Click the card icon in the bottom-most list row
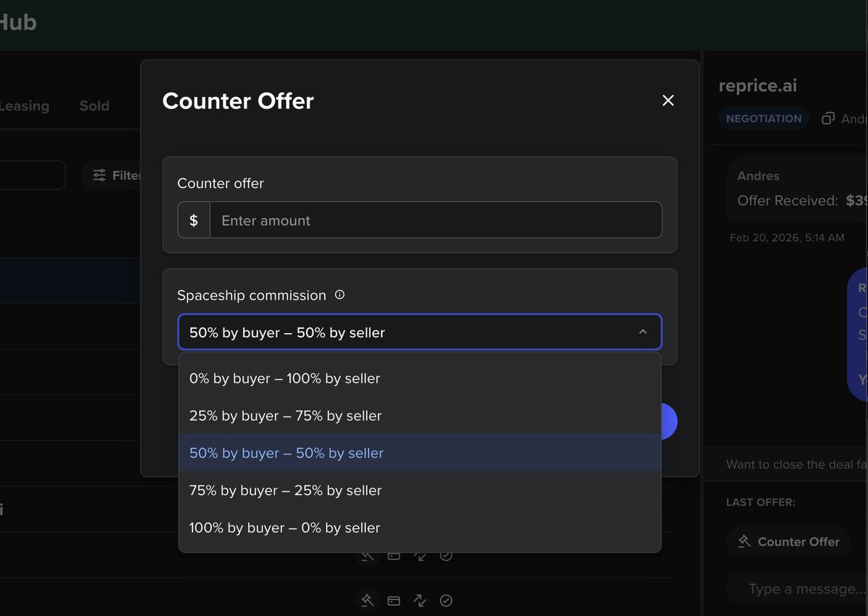The image size is (868, 616). click(x=393, y=600)
